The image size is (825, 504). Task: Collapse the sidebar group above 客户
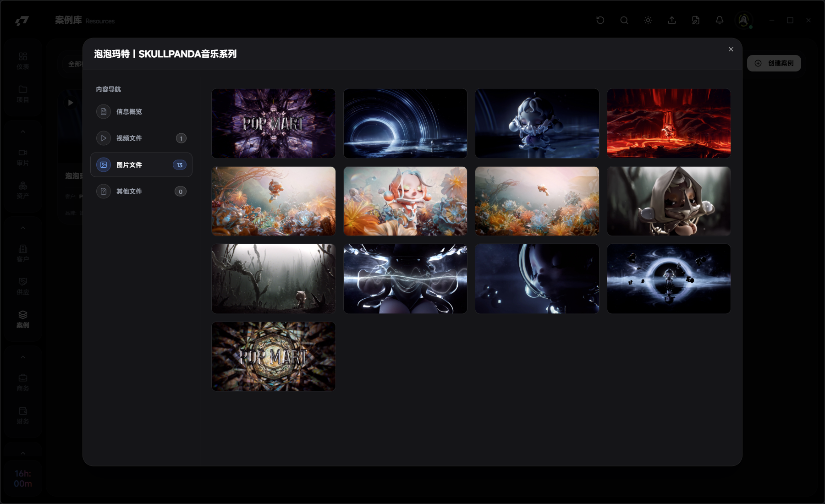[22, 228]
